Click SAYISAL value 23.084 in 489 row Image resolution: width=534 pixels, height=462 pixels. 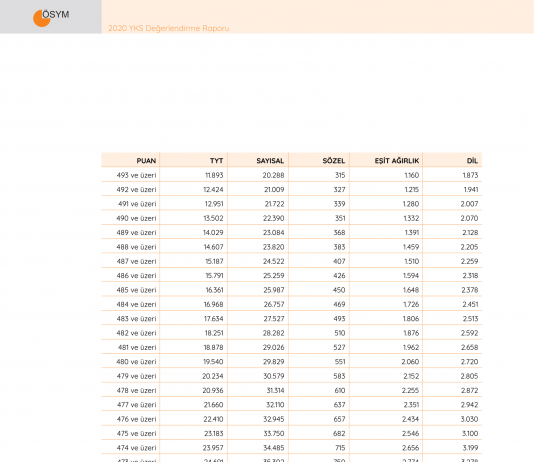pyautogui.click(x=273, y=233)
